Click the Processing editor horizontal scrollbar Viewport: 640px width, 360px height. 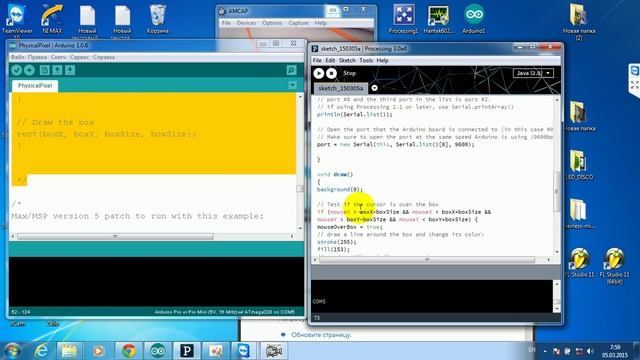pos(427,260)
